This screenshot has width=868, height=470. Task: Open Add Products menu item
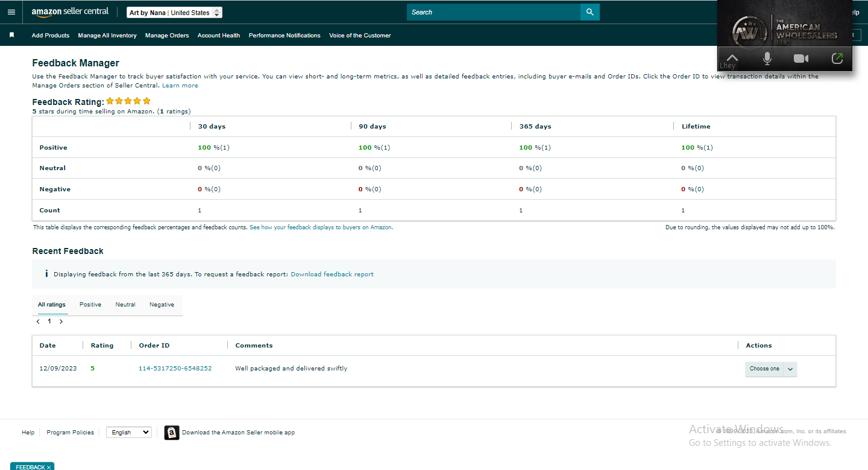tap(51, 36)
